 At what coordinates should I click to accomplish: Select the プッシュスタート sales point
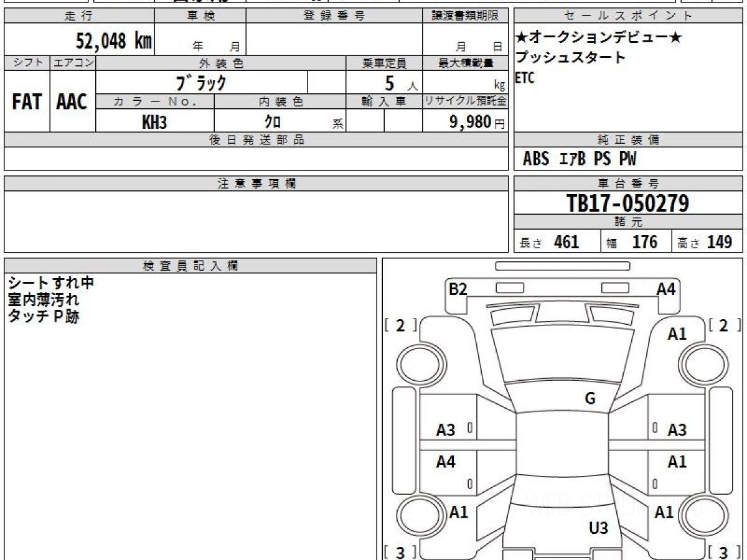click(x=570, y=58)
